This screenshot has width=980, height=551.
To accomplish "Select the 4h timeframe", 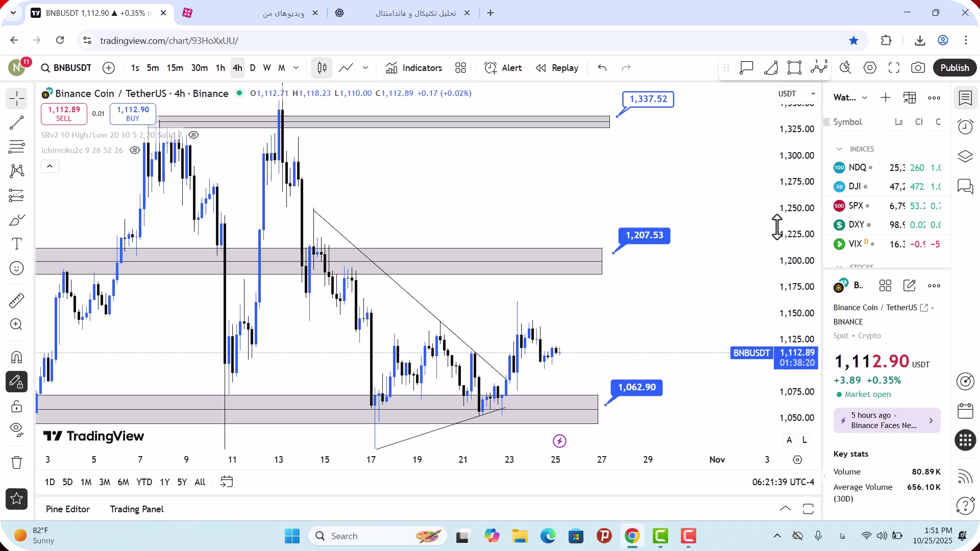I will (237, 68).
